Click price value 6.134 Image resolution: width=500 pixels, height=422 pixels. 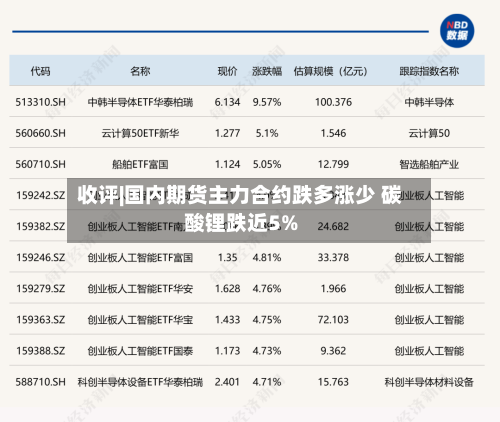pyautogui.click(x=227, y=102)
